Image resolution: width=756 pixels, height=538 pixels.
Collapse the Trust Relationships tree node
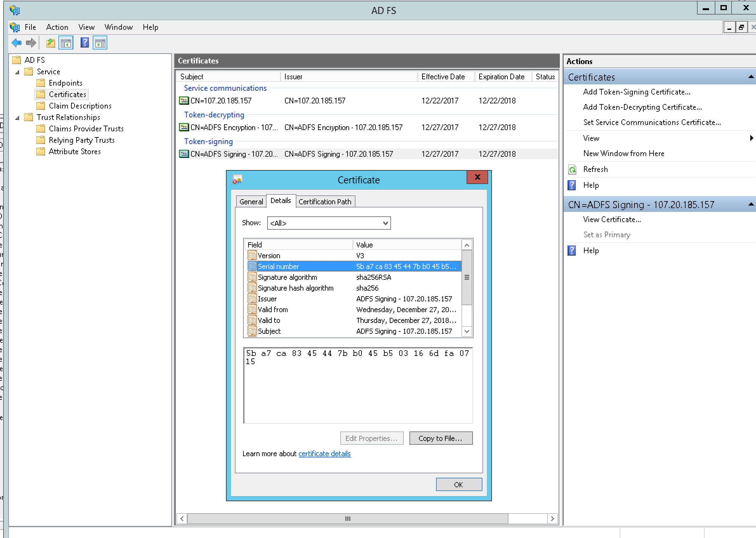coord(17,118)
